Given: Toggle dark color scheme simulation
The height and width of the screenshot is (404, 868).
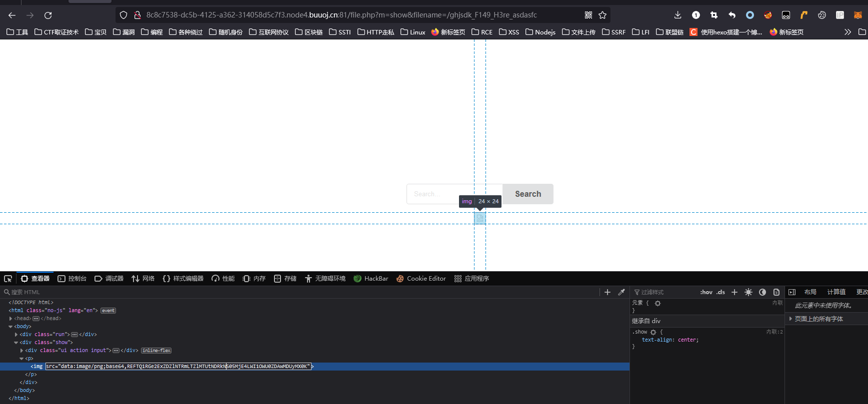Looking at the screenshot, I should (x=762, y=292).
